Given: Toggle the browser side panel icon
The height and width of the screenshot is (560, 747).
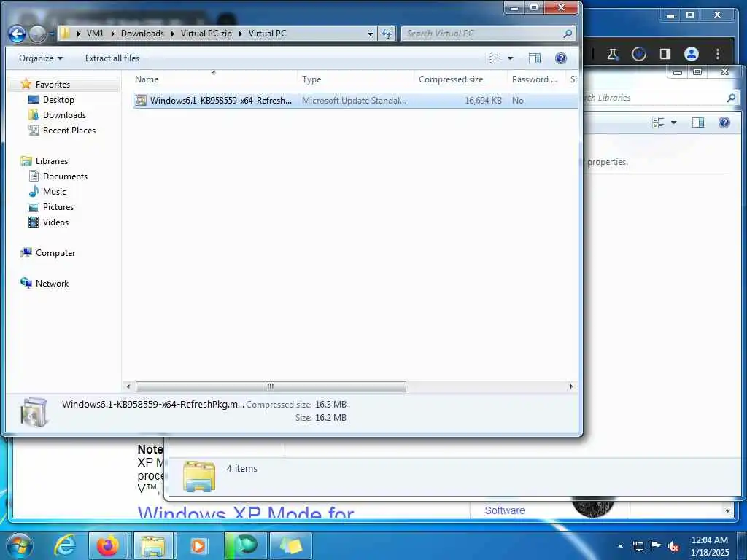Looking at the screenshot, I should coord(665,54).
